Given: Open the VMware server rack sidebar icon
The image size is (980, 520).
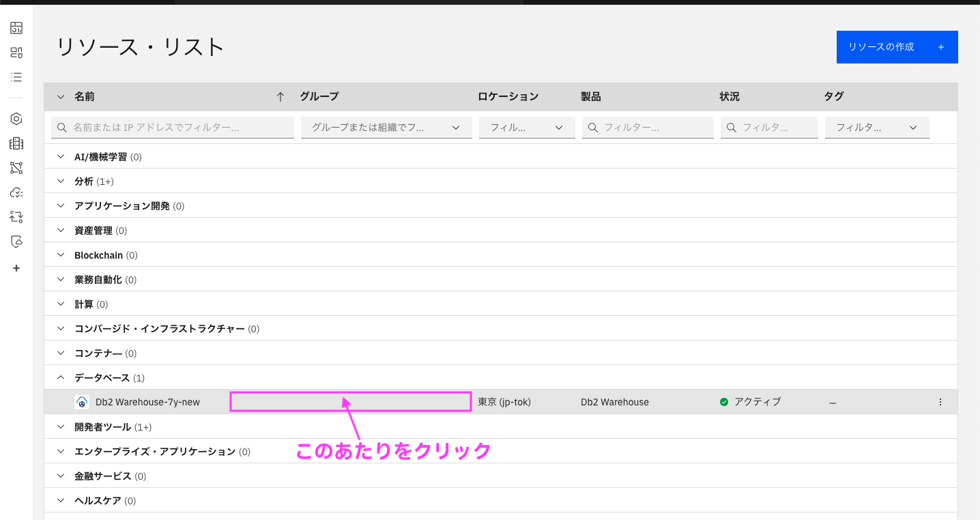Looking at the screenshot, I should pos(16,143).
